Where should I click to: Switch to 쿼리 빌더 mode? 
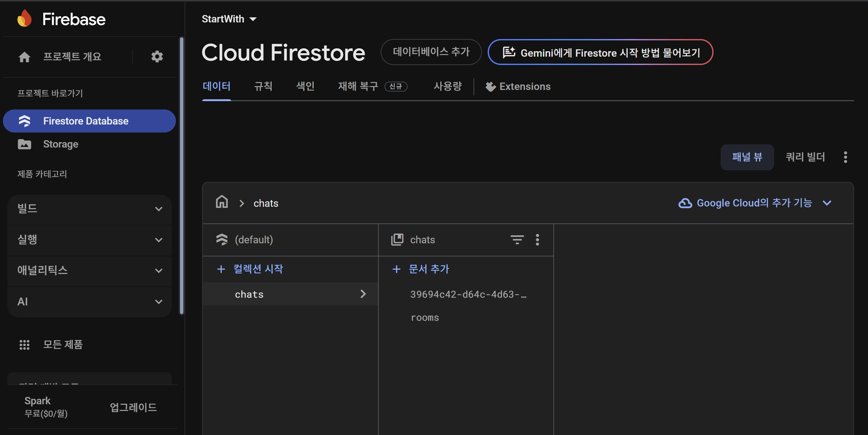click(x=805, y=157)
